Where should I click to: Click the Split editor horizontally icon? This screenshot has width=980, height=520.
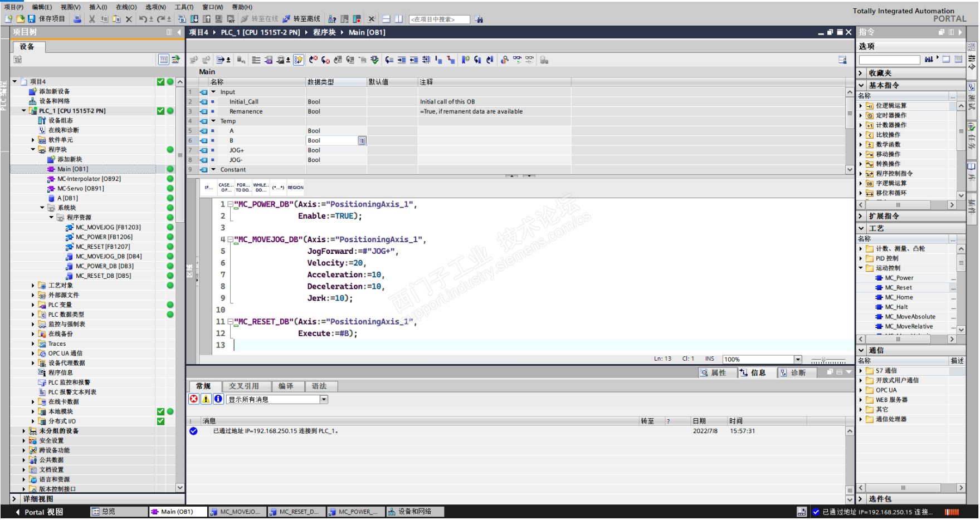[x=387, y=19]
